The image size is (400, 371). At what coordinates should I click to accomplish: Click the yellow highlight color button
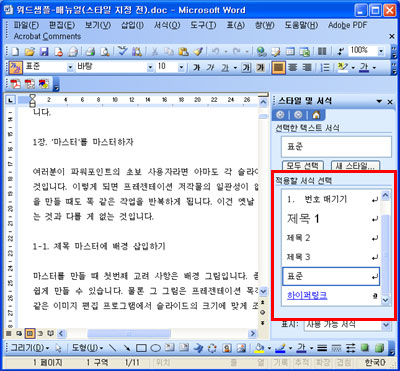pyautogui.click(x=342, y=68)
